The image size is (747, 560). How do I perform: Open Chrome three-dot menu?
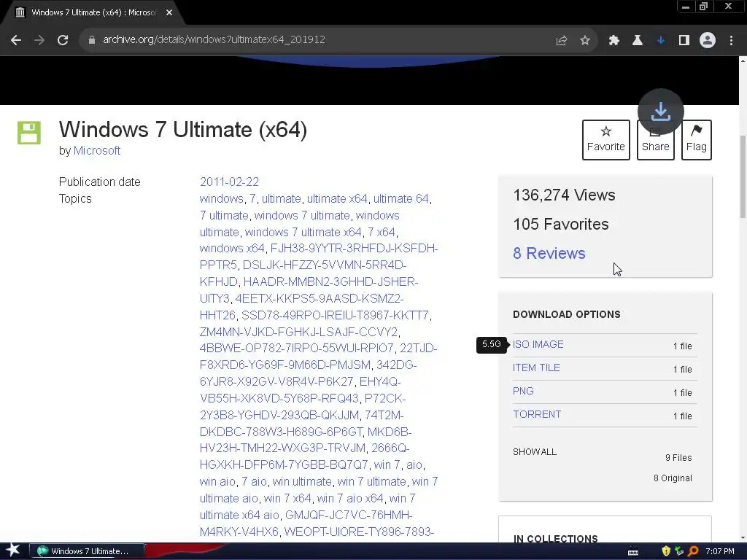point(731,41)
